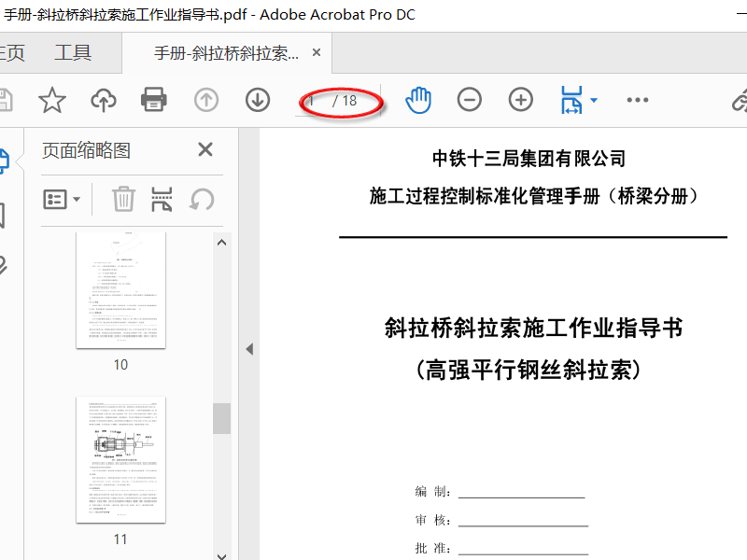The width and height of the screenshot is (747, 560).
Task: Delete selected pages with trash icon
Action: tap(123, 199)
